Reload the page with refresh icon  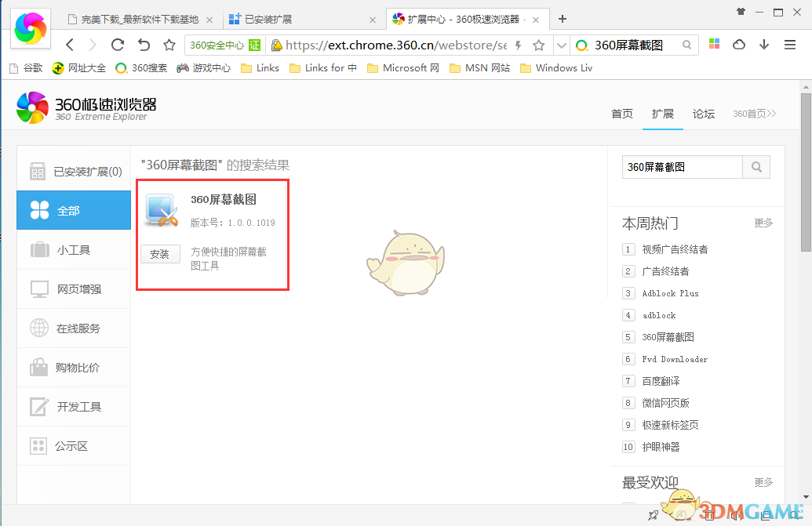(118, 45)
